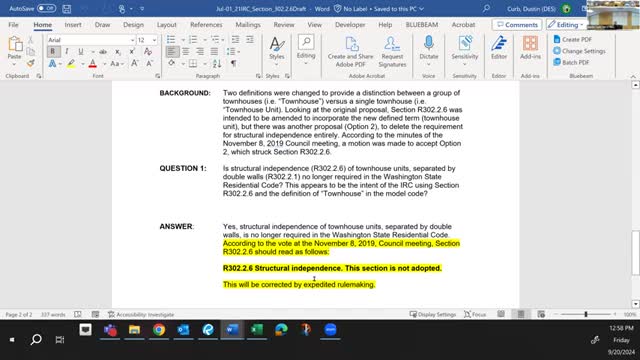Open the Comments pane
The width and height of the screenshot is (640, 360).
(x=517, y=25)
